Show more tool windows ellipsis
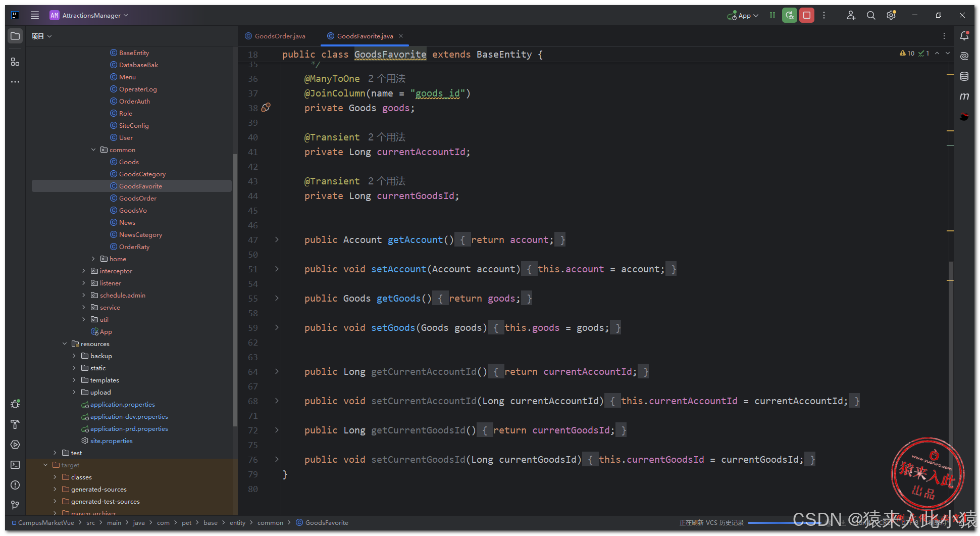980x536 pixels. click(x=15, y=82)
